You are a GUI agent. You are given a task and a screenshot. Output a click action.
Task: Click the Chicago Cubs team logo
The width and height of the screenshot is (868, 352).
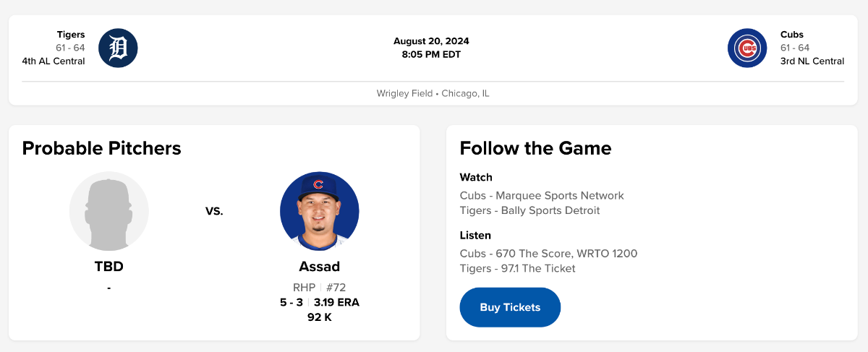point(747,48)
